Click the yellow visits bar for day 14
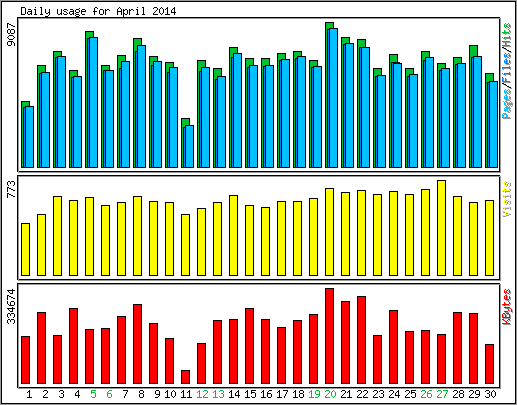This screenshot has width=517, height=405. [233, 235]
